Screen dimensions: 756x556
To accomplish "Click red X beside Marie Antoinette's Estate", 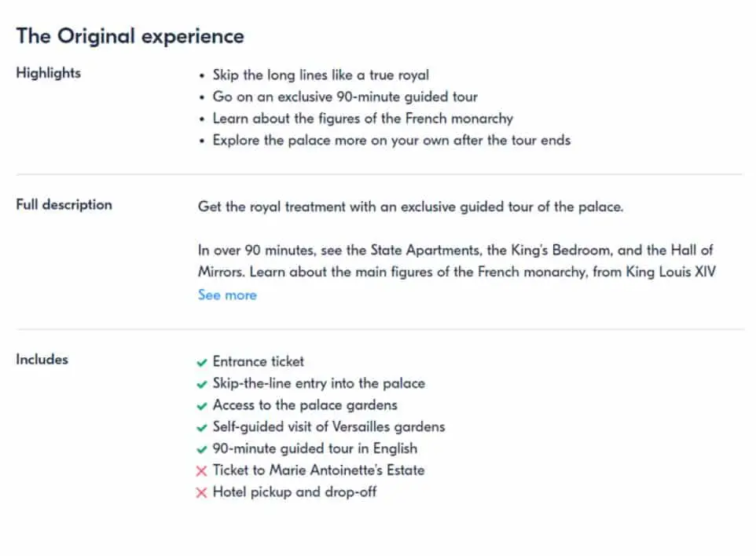I will (x=201, y=470).
